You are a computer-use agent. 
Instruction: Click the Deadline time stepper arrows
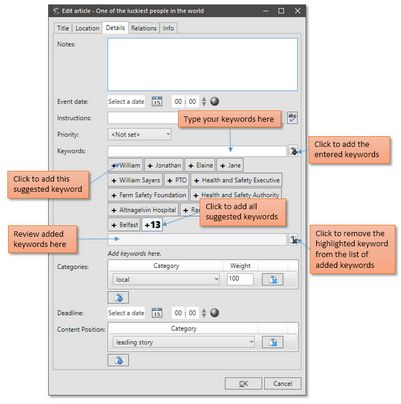[204, 313]
